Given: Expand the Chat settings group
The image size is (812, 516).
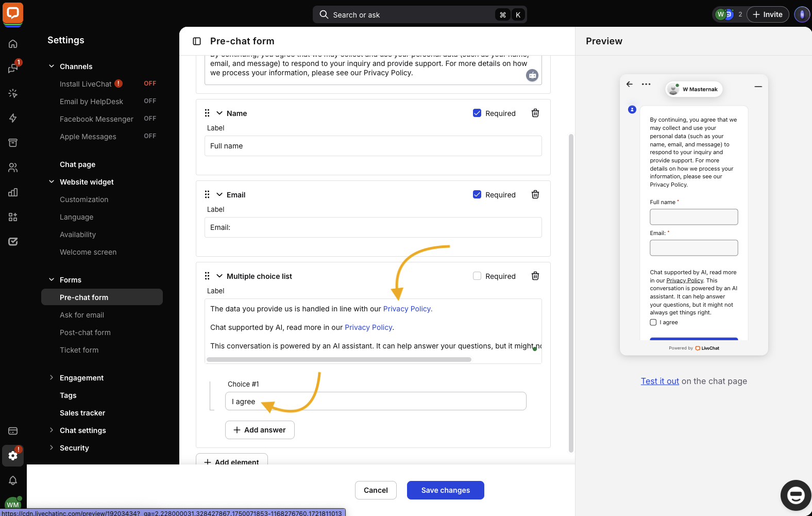Looking at the screenshot, I should coord(52,430).
